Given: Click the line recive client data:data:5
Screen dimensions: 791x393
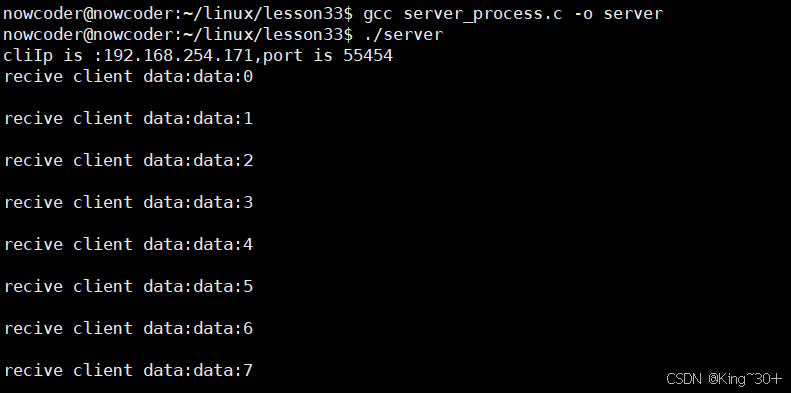Looking at the screenshot, I should 128,286.
